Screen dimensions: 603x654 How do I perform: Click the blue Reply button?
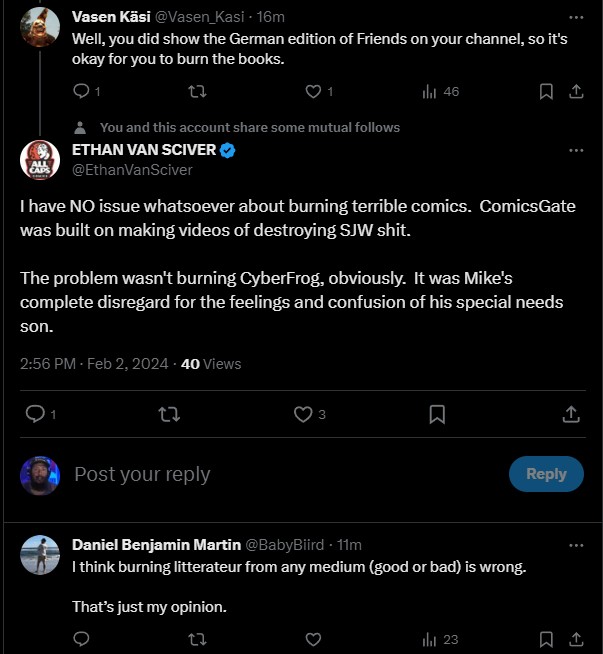(546, 474)
